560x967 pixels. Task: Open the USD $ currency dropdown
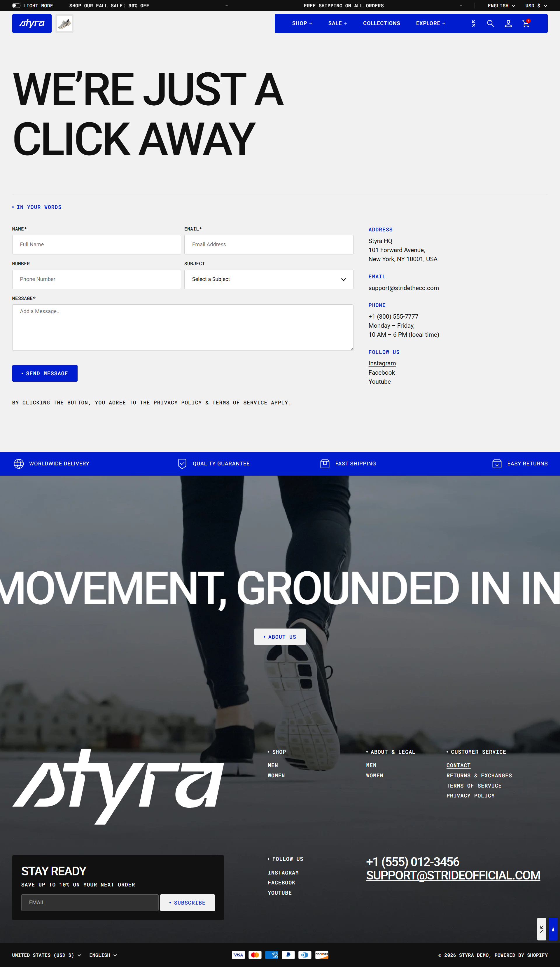[x=536, y=6]
